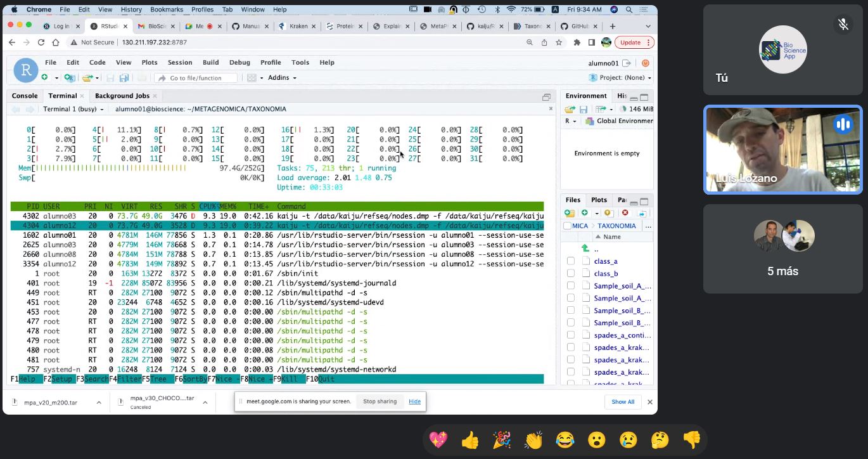Click the Sign Out icon beside alumno01
The height and width of the screenshot is (459, 868).
click(x=627, y=63)
